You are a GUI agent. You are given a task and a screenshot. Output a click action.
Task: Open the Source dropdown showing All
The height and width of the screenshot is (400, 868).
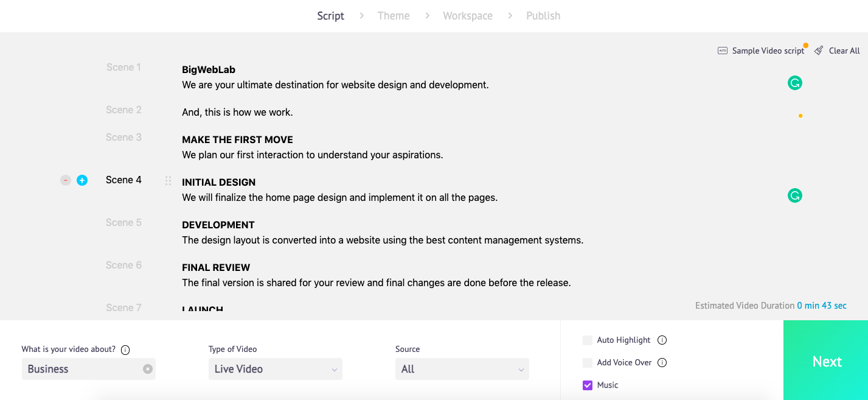pos(462,368)
